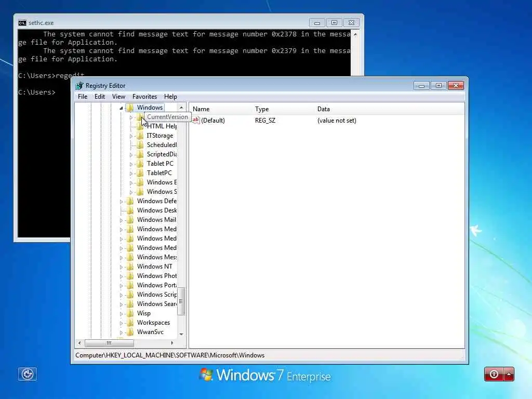
Task: Open the File menu in Registry Editor
Action: [83, 97]
